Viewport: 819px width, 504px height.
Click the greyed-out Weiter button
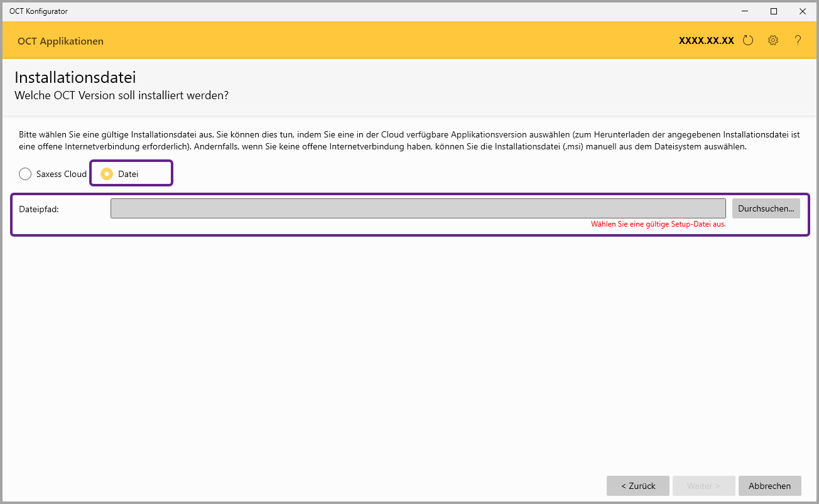point(704,486)
